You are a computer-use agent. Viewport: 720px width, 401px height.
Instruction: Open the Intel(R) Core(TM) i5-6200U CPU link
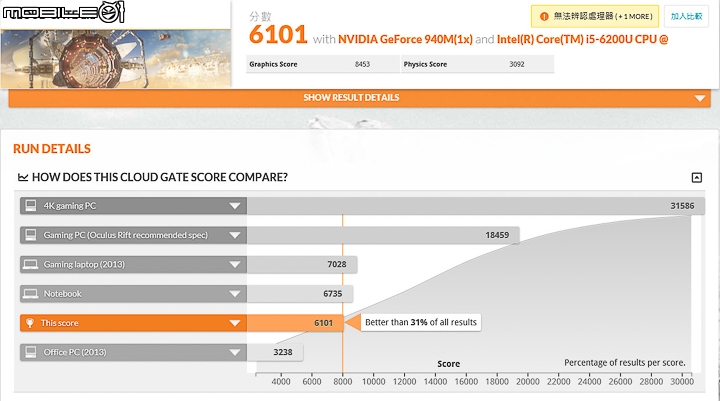[x=582, y=40]
